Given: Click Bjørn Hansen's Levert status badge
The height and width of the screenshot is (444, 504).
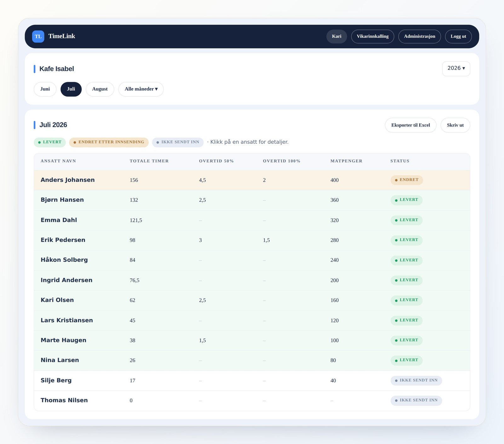Looking at the screenshot, I should pos(406,200).
